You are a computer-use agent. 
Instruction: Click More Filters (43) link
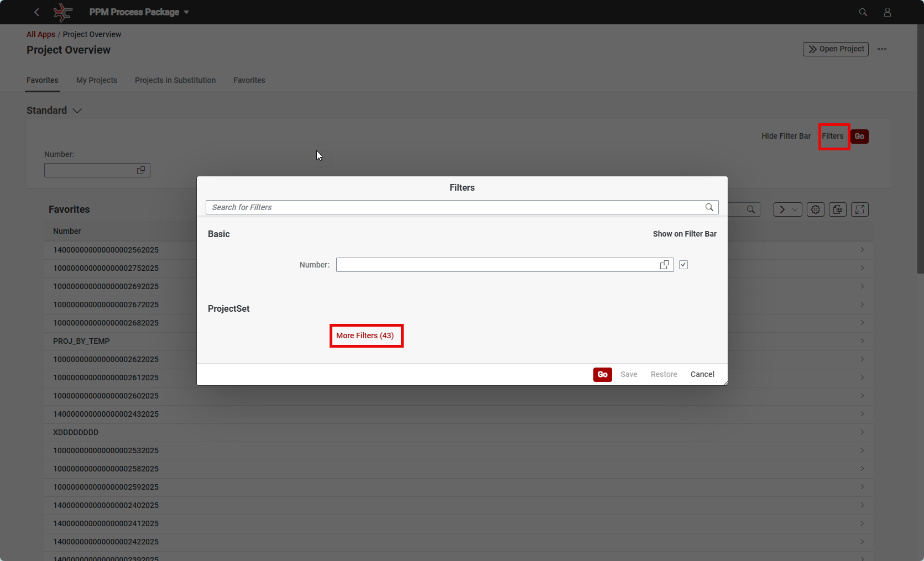[x=365, y=335]
